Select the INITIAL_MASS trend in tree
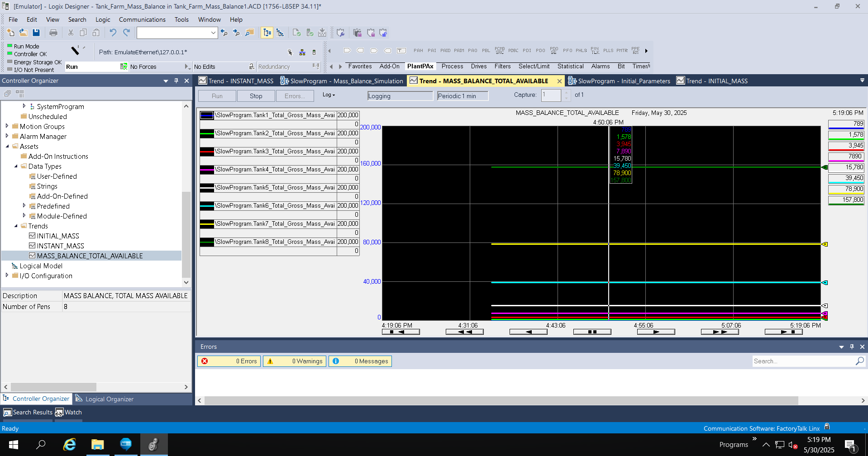 58,236
